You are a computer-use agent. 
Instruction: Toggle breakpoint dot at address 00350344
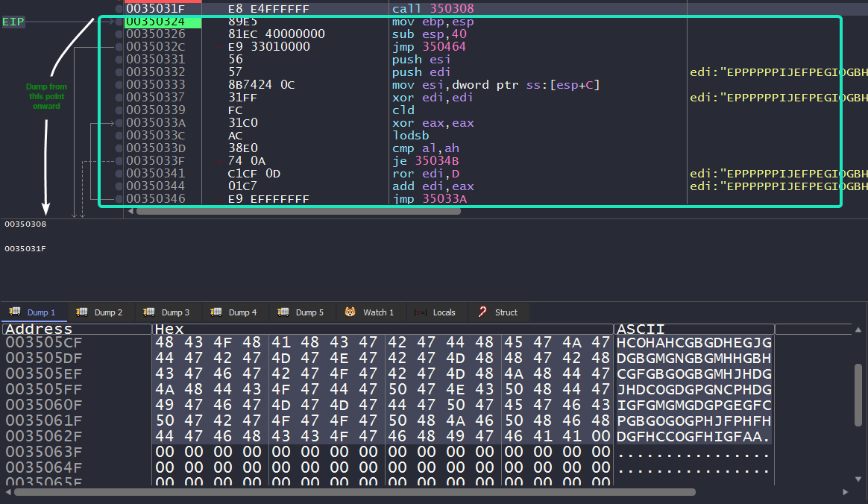(119, 186)
